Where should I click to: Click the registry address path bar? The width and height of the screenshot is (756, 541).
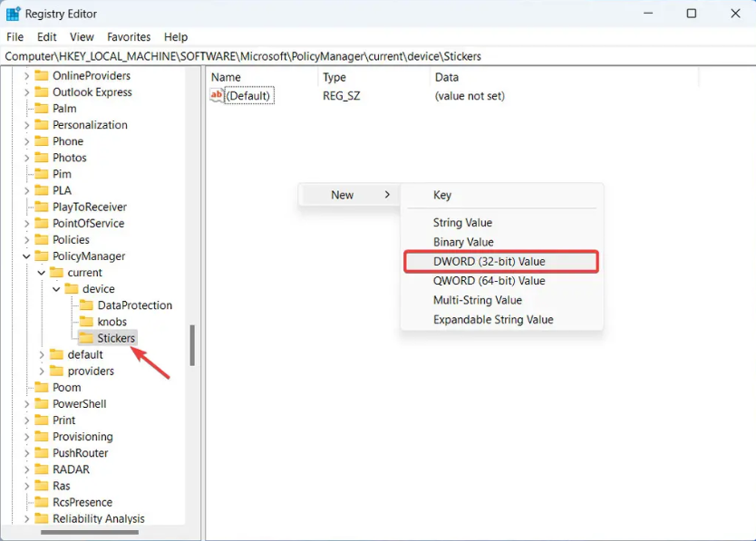click(378, 56)
